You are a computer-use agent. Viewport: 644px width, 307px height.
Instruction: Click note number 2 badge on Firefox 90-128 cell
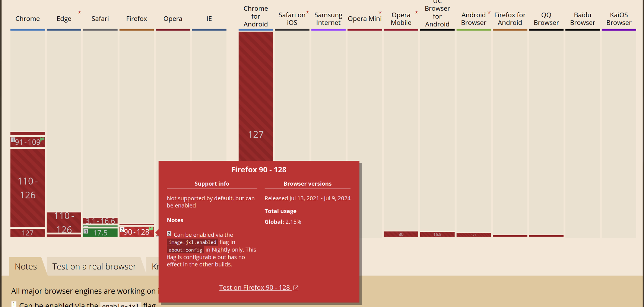point(122,230)
